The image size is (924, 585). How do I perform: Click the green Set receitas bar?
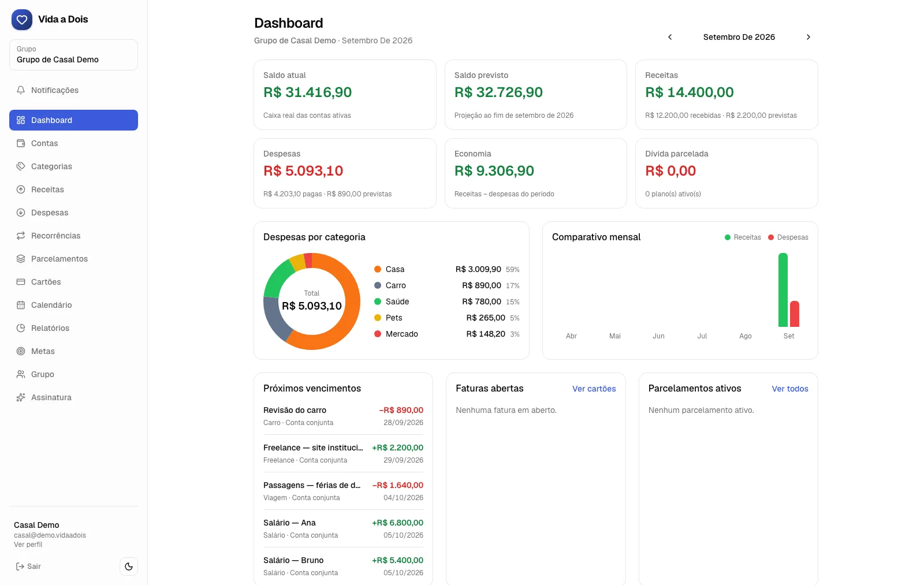(x=783, y=290)
